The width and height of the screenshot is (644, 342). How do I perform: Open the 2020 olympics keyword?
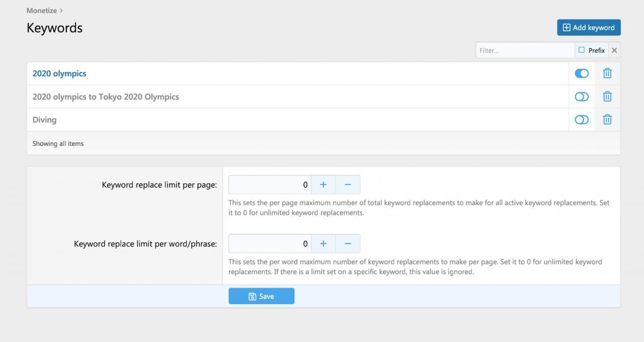[x=59, y=73]
